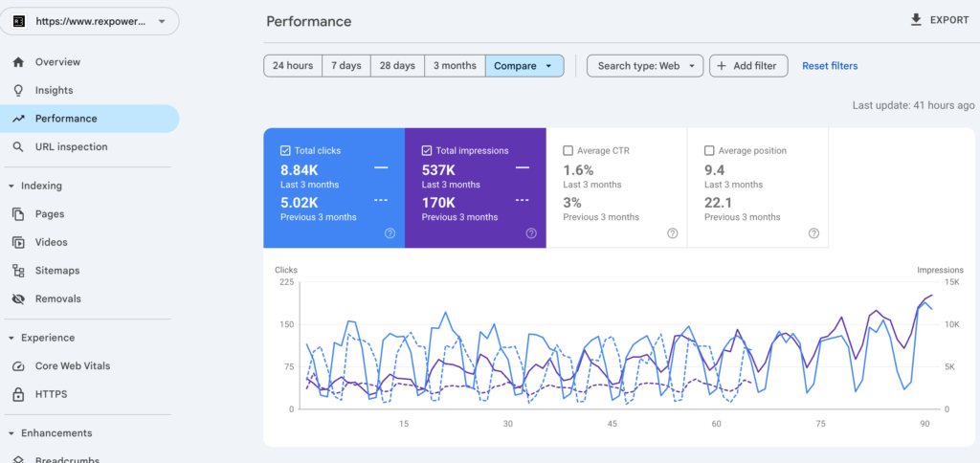Click the Removals crossed-eye icon
This screenshot has height=463, width=980.
point(17,299)
